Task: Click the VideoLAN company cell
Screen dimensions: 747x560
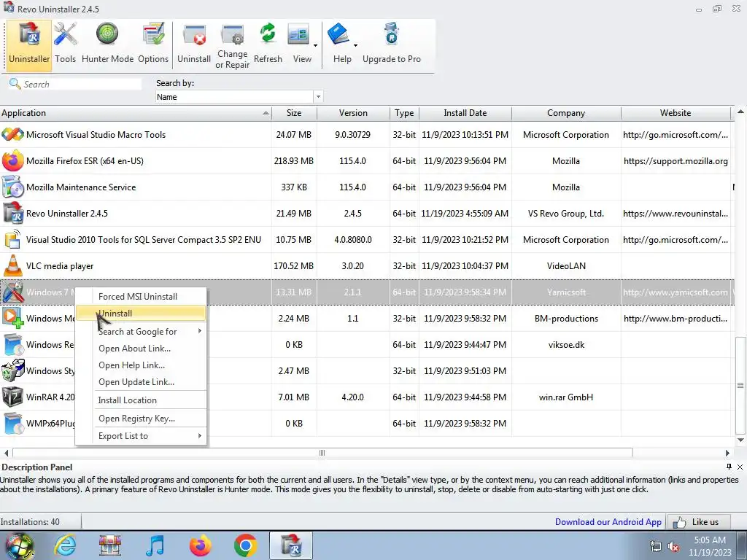Action: click(x=566, y=265)
